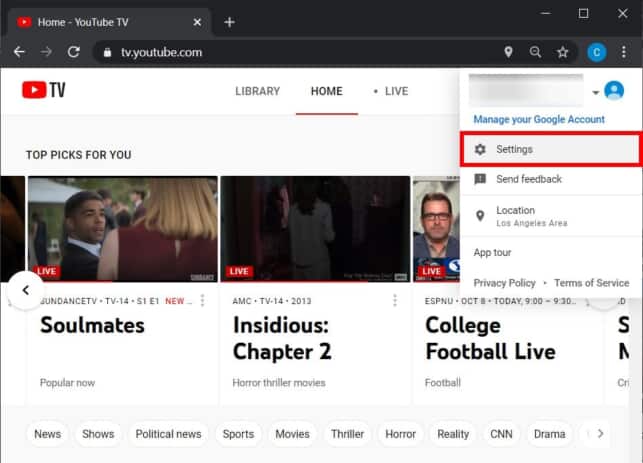Switch to the HOME tab

pos(326,91)
